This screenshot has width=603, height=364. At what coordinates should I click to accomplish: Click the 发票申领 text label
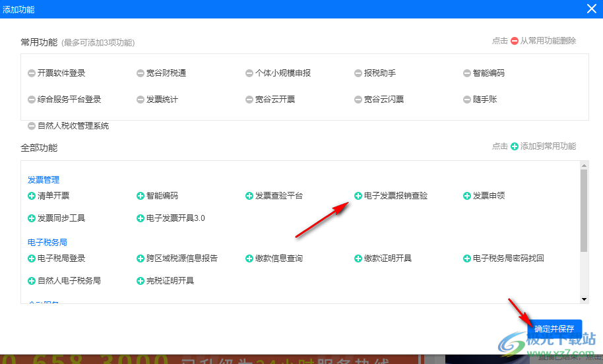point(489,196)
